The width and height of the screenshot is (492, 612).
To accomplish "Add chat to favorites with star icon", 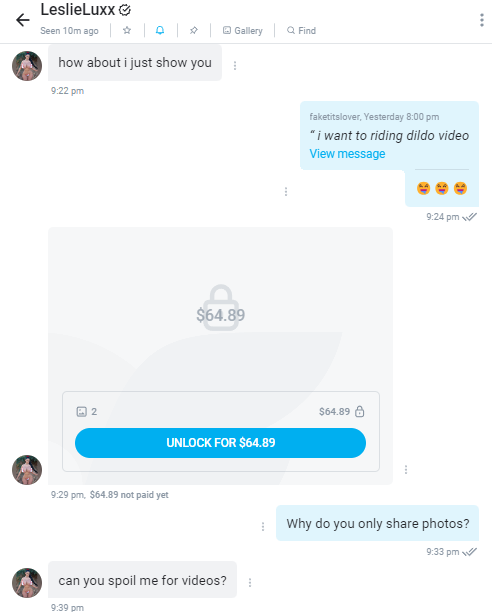I will point(127,30).
